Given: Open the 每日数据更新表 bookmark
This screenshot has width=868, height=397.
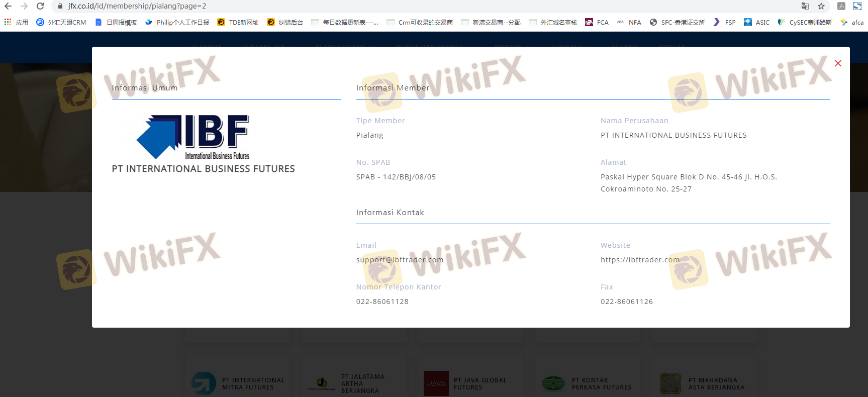Looking at the screenshot, I should tap(345, 22).
